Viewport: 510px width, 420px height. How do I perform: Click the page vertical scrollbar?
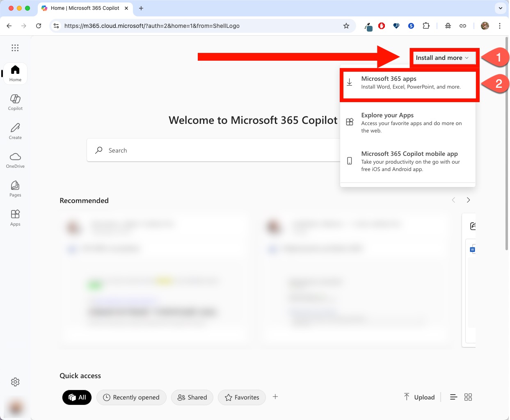(506, 144)
